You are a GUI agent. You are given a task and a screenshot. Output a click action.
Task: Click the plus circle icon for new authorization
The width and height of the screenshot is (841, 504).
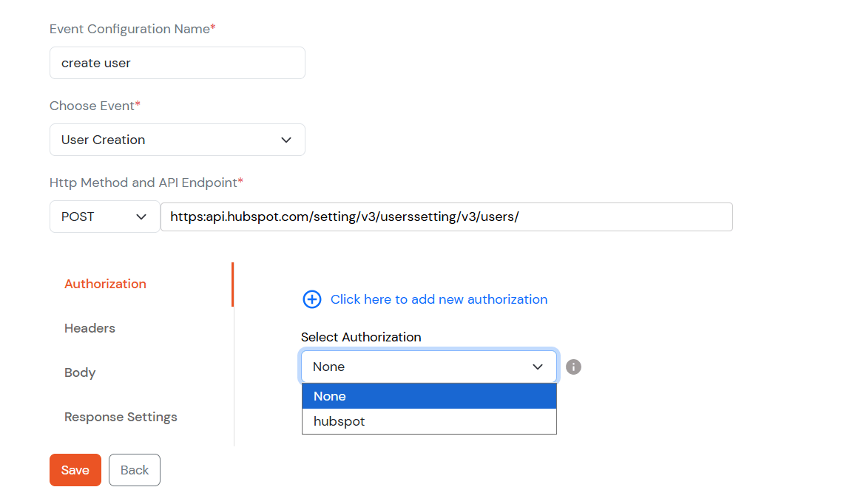tap(311, 299)
